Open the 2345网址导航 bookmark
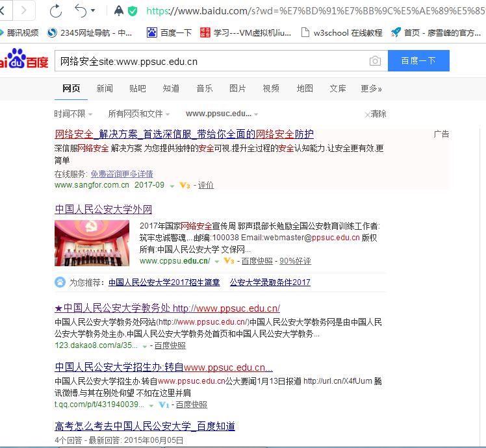486x448 pixels. [x=90, y=32]
